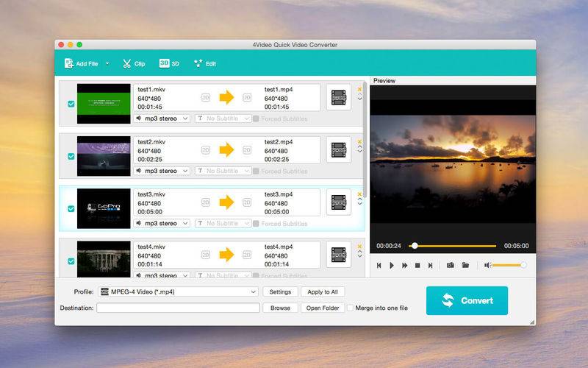Open the Profile MPEG-4 Video dropdown
Screen dimensions: 588x368
click(x=178, y=291)
